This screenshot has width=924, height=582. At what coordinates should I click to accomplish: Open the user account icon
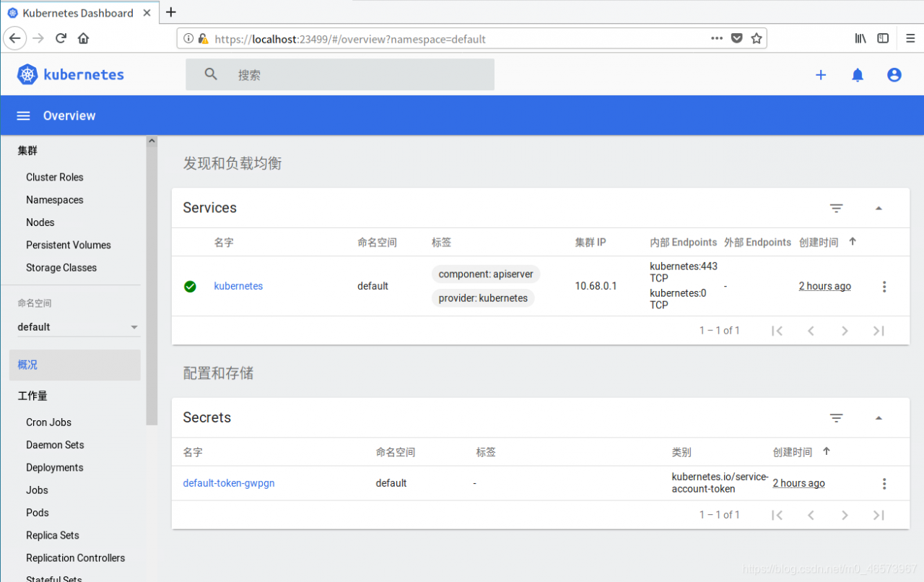click(894, 75)
